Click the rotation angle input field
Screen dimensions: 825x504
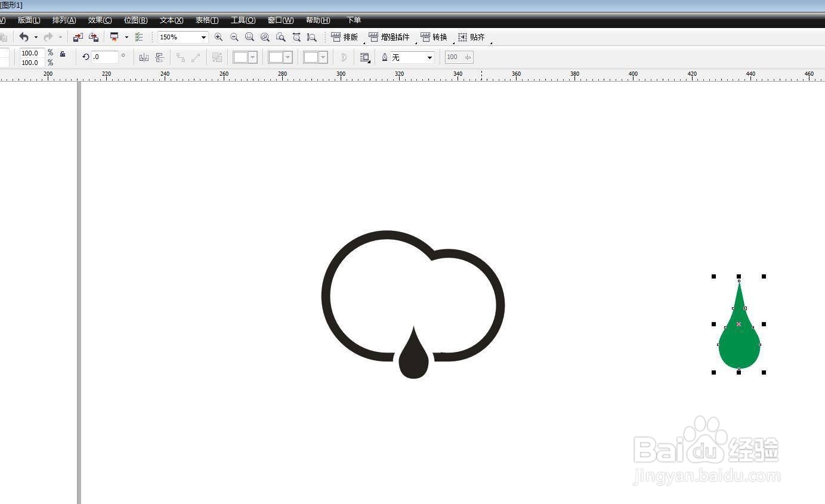click(104, 57)
